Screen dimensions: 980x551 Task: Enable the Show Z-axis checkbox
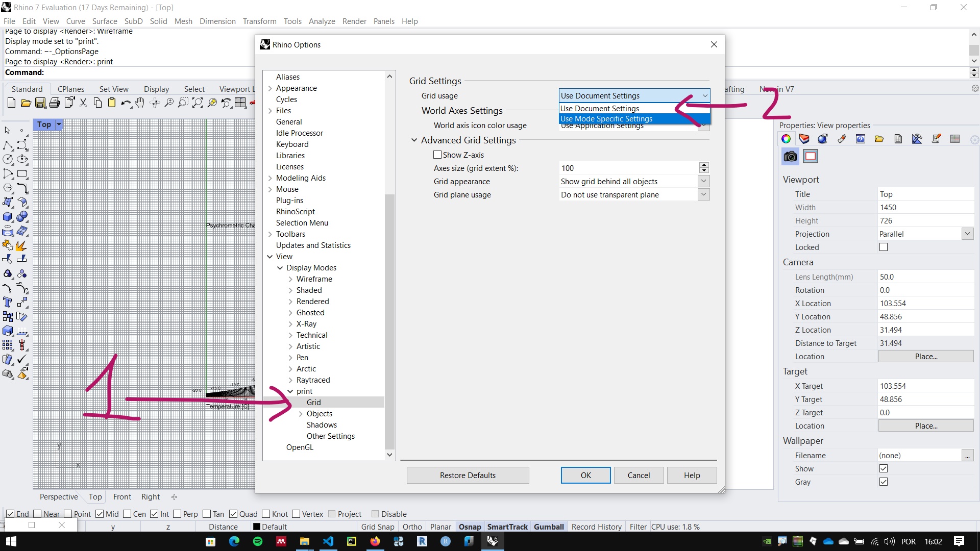(437, 155)
